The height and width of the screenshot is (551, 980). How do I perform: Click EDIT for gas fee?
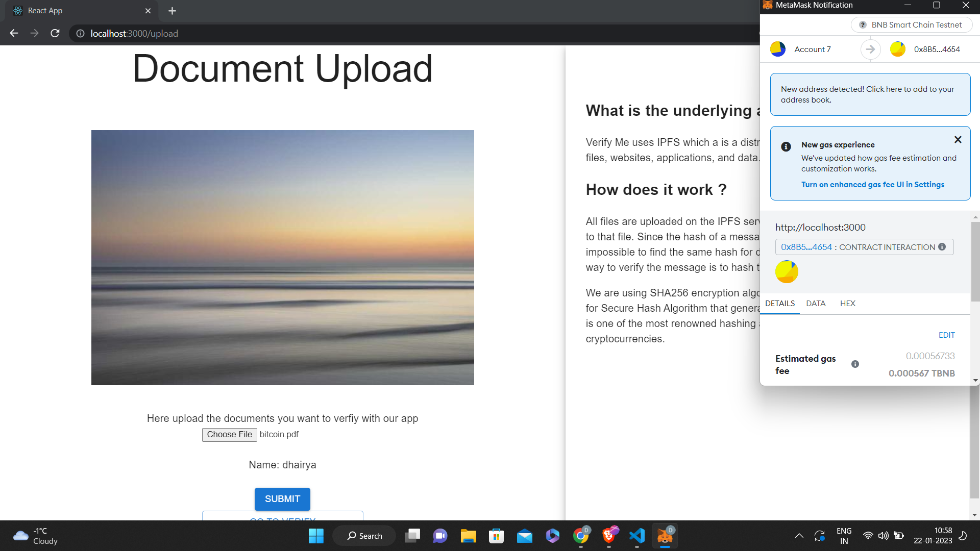946,335
